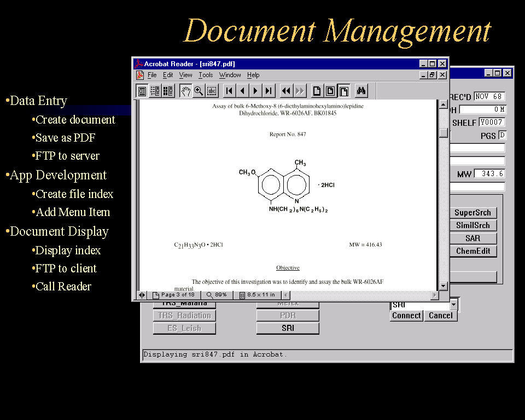Open the Tools menu
This screenshot has width=525, height=420.
206,75
